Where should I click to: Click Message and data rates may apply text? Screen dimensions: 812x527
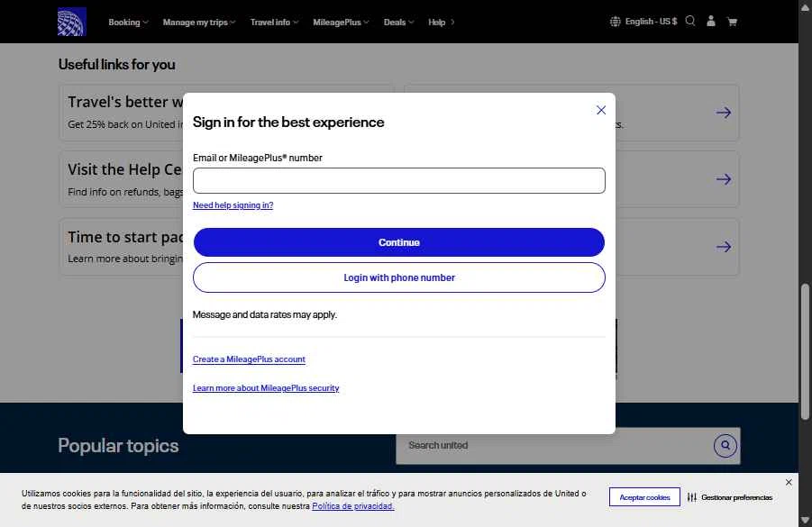[x=265, y=314]
